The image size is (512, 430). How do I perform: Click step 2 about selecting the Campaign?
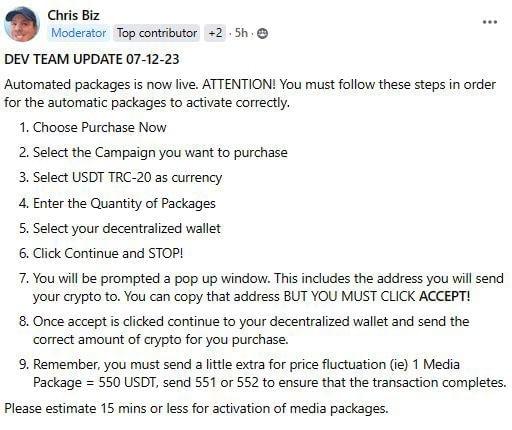(153, 153)
